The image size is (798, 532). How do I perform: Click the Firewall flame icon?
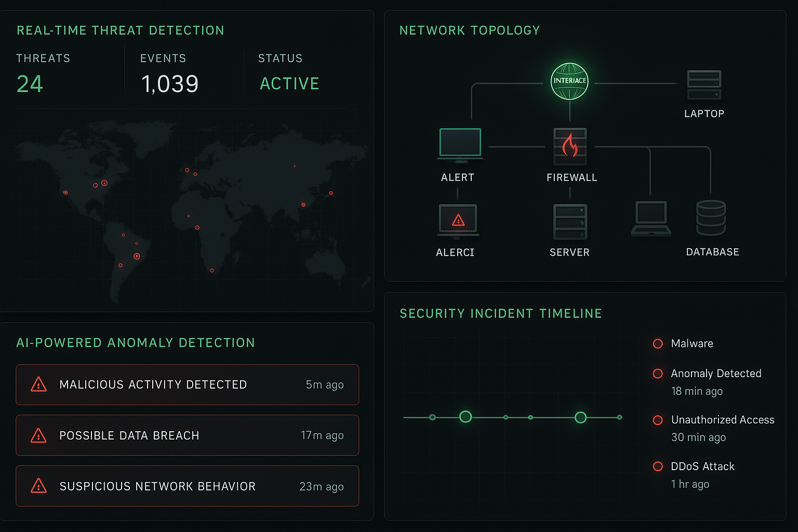click(x=570, y=146)
